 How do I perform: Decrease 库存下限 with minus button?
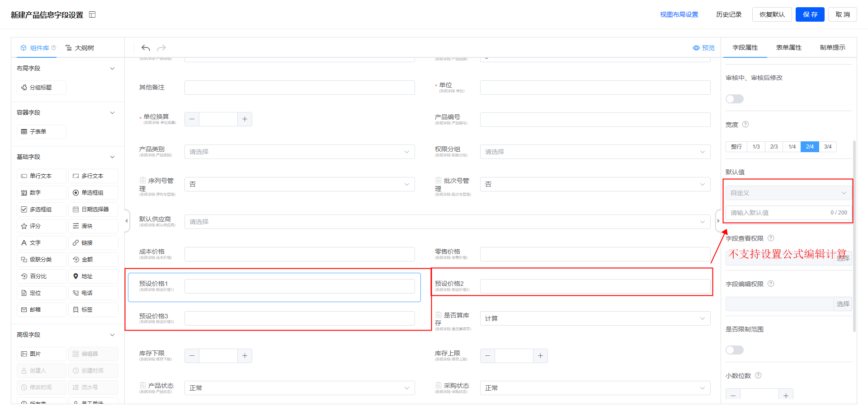pos(192,356)
